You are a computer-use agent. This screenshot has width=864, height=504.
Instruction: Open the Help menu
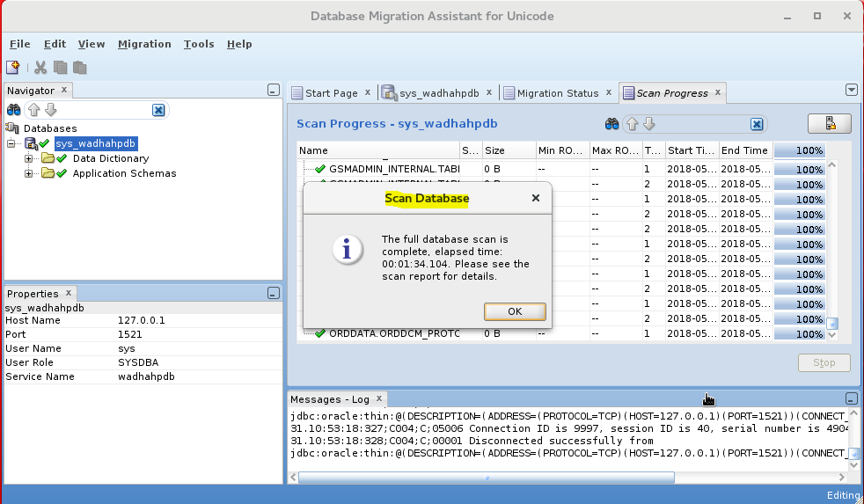[239, 44]
